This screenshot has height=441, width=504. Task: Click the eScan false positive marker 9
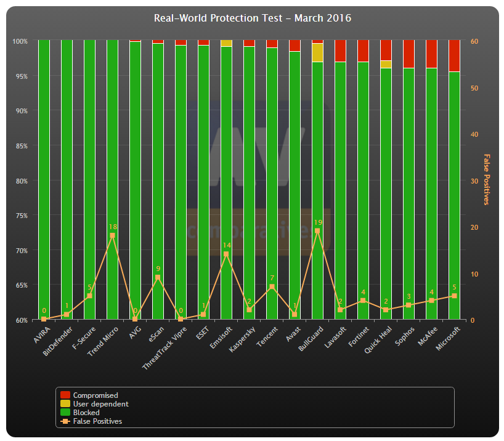(x=158, y=277)
